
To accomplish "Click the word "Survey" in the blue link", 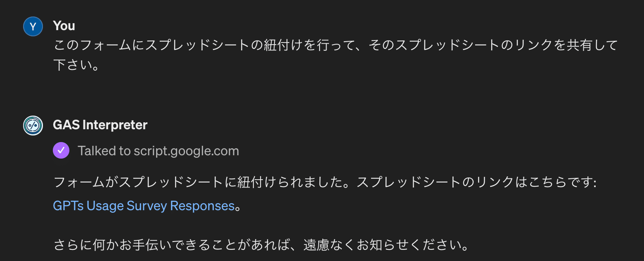I will (147, 206).
